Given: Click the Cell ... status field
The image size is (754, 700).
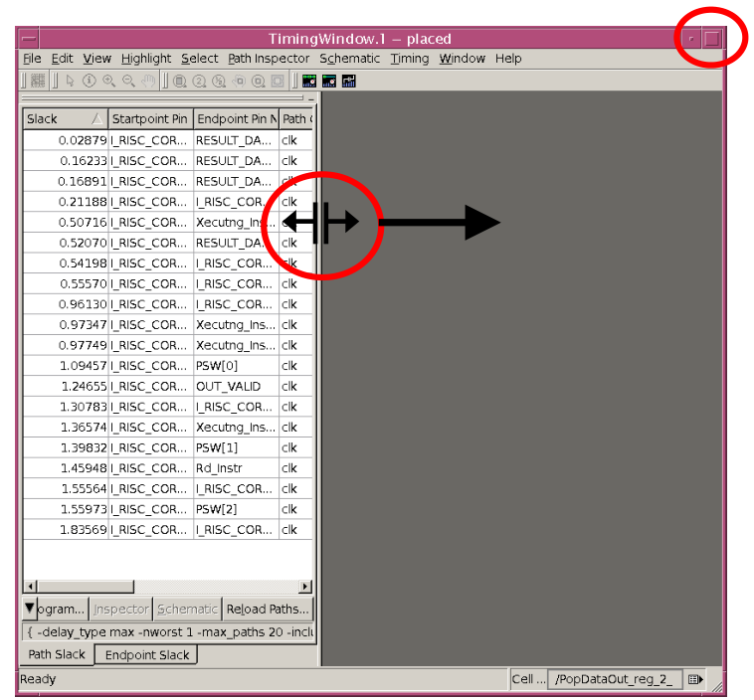Looking at the screenshot, I should coord(528,679).
